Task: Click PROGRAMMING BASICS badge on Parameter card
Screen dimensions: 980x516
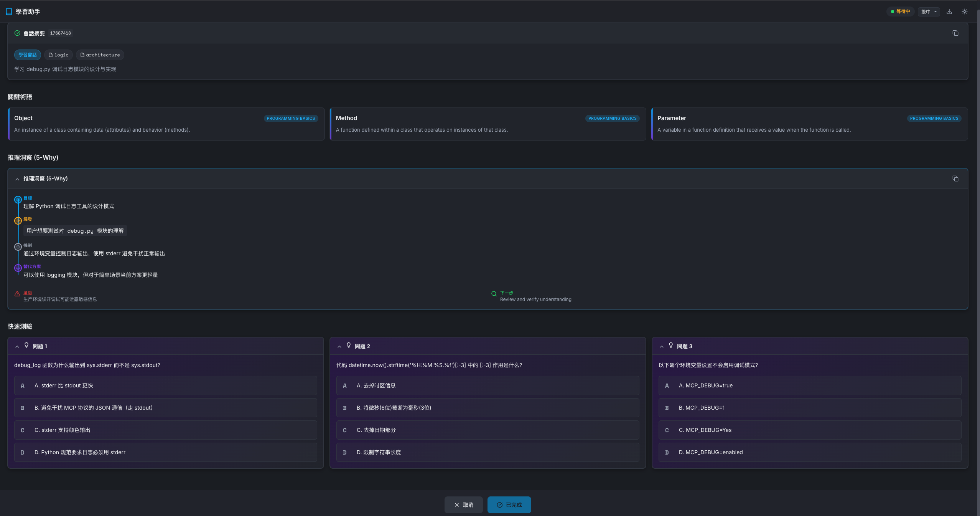Action: [x=934, y=118]
